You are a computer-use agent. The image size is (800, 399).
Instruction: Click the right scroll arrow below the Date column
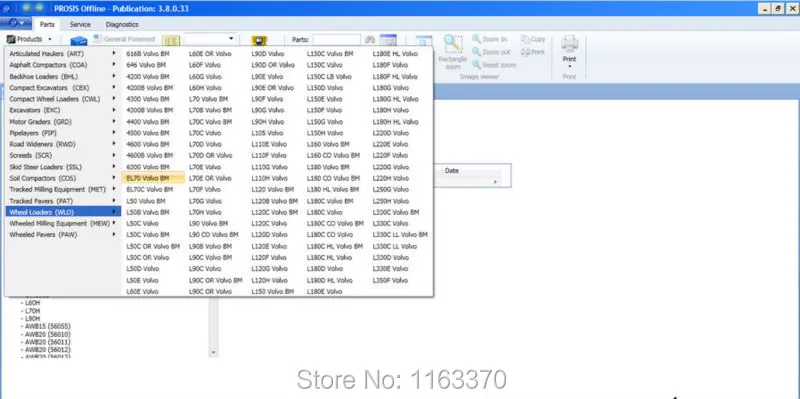pyautogui.click(x=495, y=182)
